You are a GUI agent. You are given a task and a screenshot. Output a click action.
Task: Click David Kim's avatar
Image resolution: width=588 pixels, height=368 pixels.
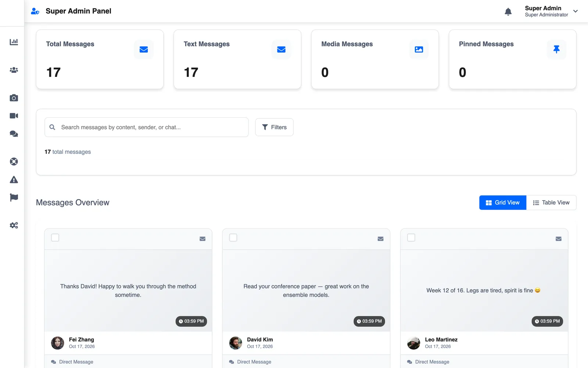click(x=236, y=343)
